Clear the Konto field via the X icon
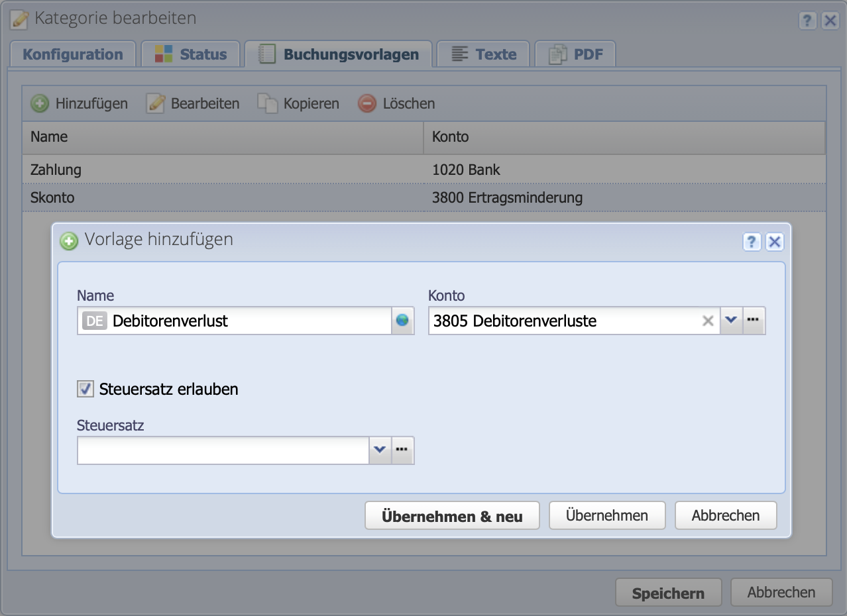The width and height of the screenshot is (847, 616). tap(707, 320)
